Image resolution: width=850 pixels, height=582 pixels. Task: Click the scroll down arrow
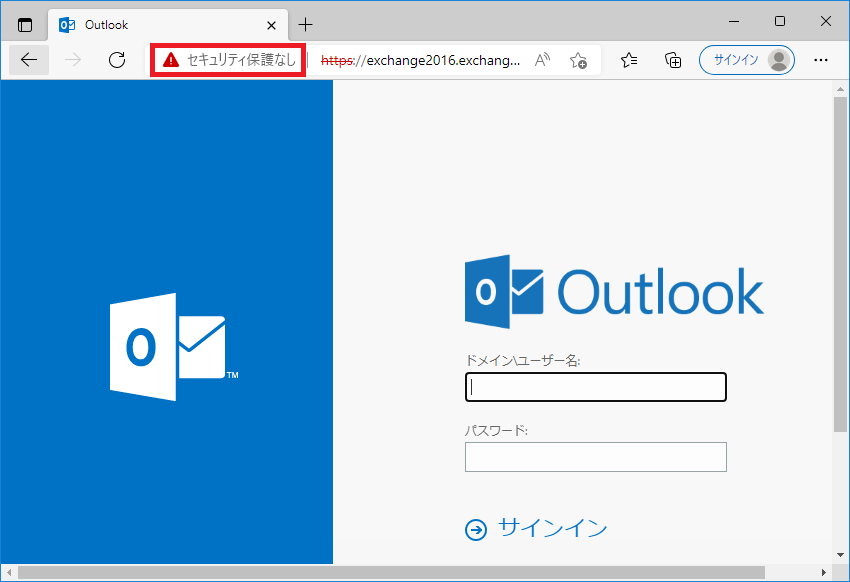840,555
